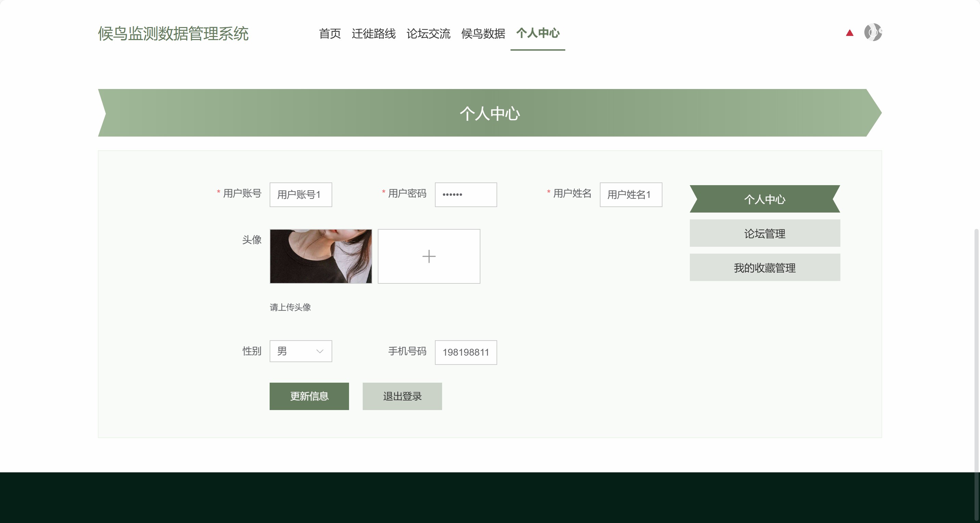This screenshot has height=523, width=980.
Task: Open 论坛交流 forum page
Action: click(428, 34)
